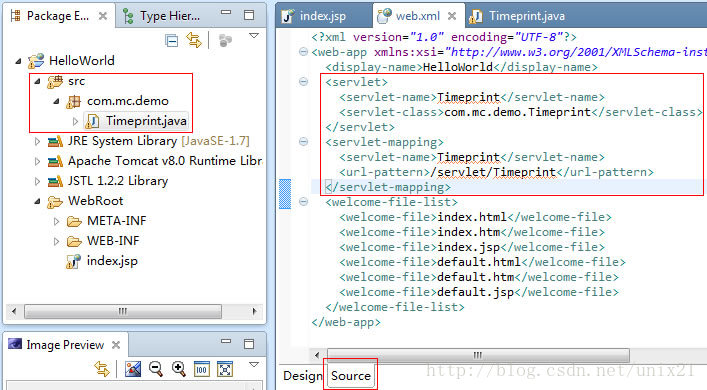
Task: Click Apache Tomcat library icon
Action: click(x=55, y=161)
